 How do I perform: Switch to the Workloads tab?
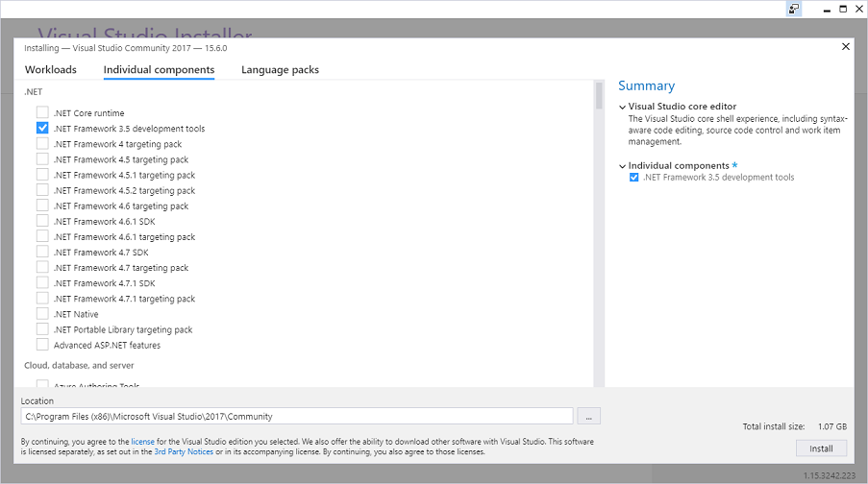(x=50, y=70)
